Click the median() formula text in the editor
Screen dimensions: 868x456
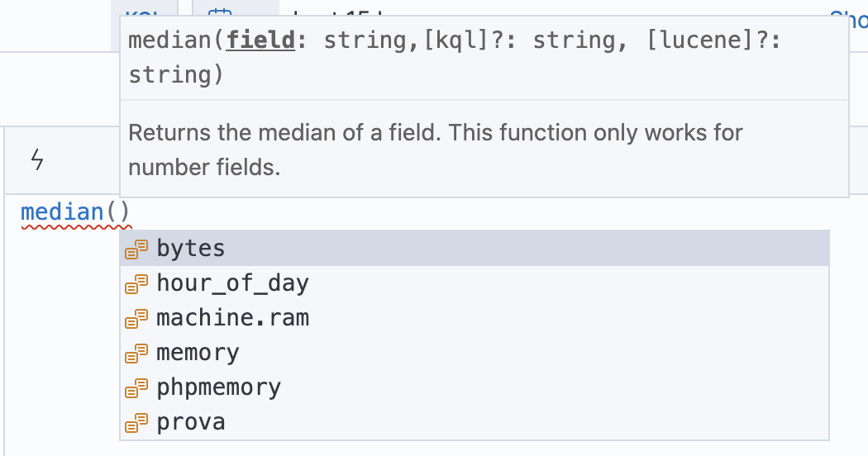[x=75, y=212]
